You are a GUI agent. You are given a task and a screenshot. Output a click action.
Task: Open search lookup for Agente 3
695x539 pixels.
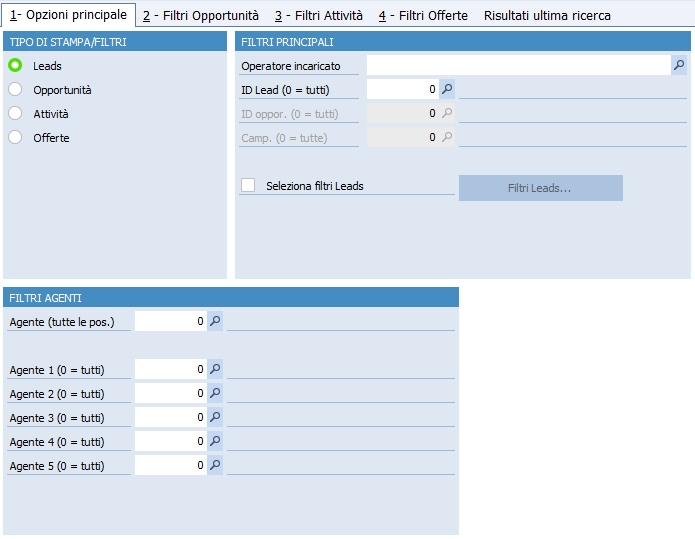tap(215, 417)
